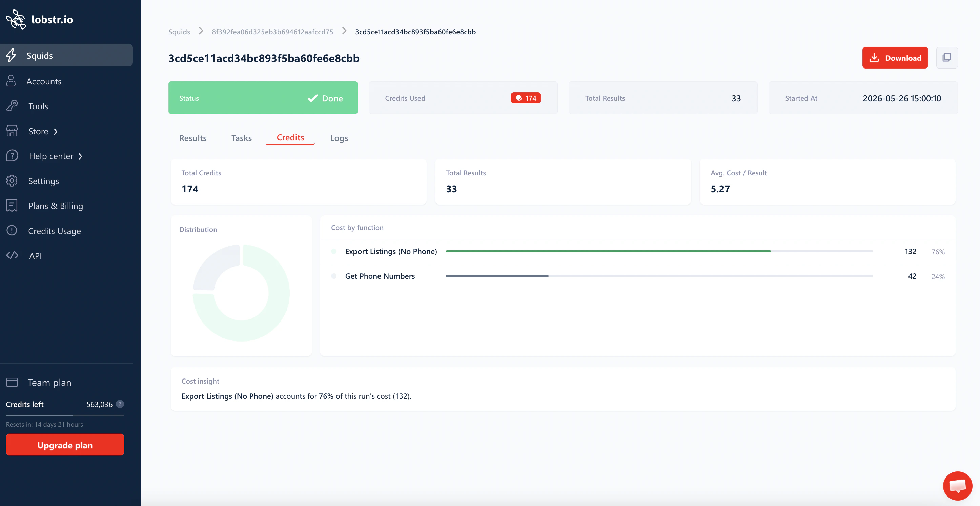Viewport: 980px width, 506px height.
Task: Click the Get Phone Numbers row label
Action: 380,276
